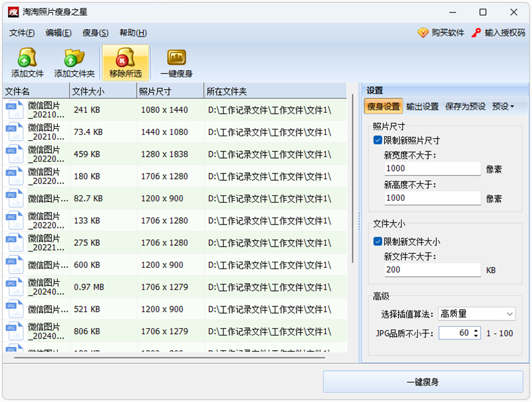Click the 新高度不大于 input field
The image size is (532, 402).
(x=433, y=198)
